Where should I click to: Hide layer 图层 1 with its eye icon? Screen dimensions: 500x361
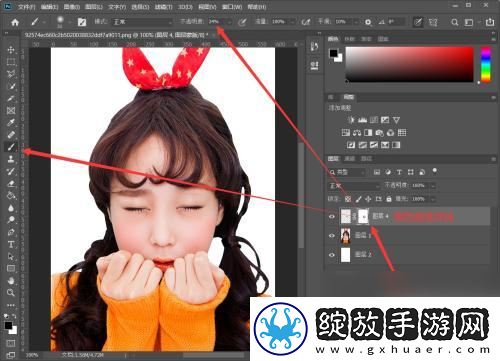[332, 235]
